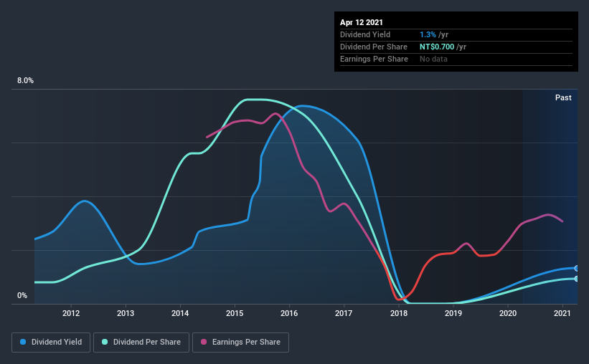Click the pink Earnings Per Share legend dot
Screen dimensions: 589x364
click(x=204, y=342)
